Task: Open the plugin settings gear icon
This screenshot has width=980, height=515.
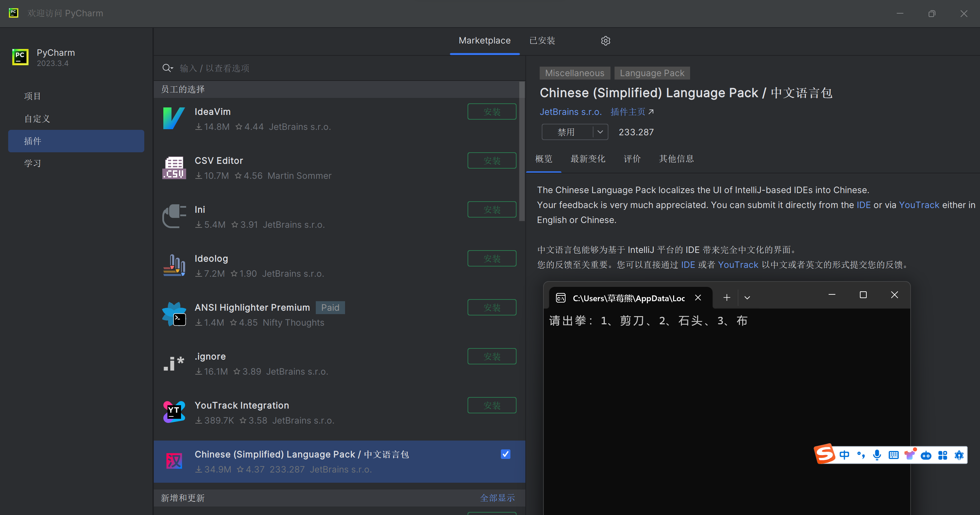Action: click(x=605, y=41)
